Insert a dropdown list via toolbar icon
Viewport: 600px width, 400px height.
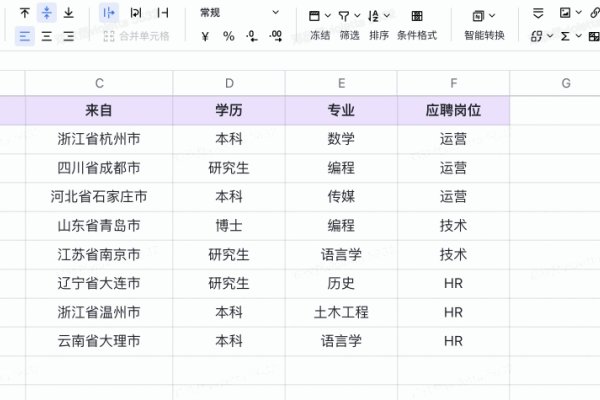538,13
